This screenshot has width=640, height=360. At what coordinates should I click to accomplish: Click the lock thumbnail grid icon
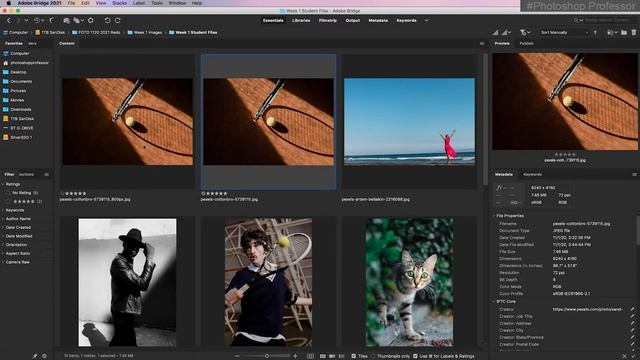pos(311,356)
